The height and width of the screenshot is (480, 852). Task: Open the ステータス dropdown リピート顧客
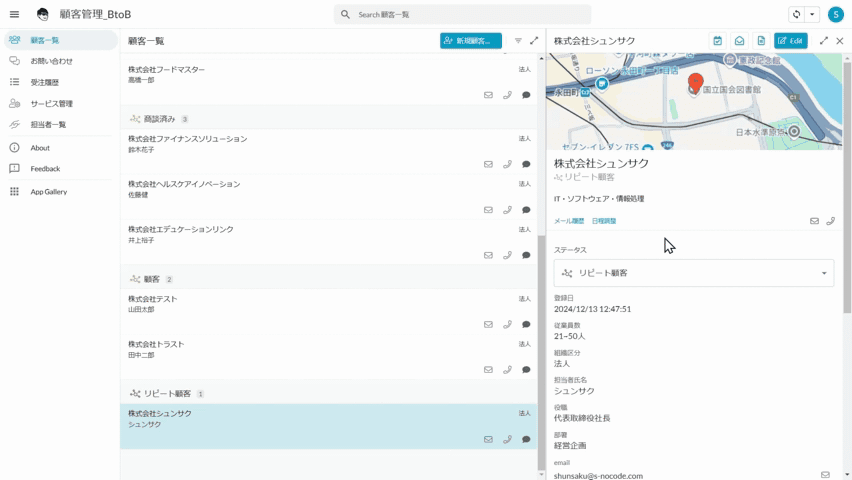pyautogui.click(x=694, y=273)
